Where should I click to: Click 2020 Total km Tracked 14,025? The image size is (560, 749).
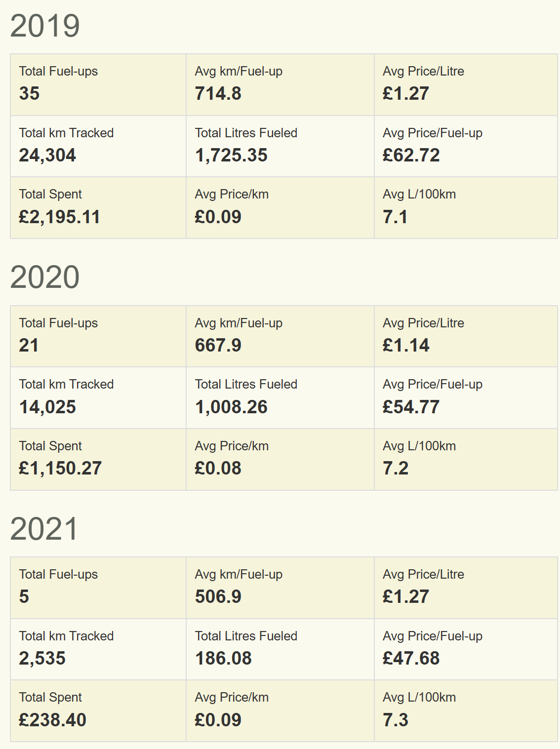[47, 407]
